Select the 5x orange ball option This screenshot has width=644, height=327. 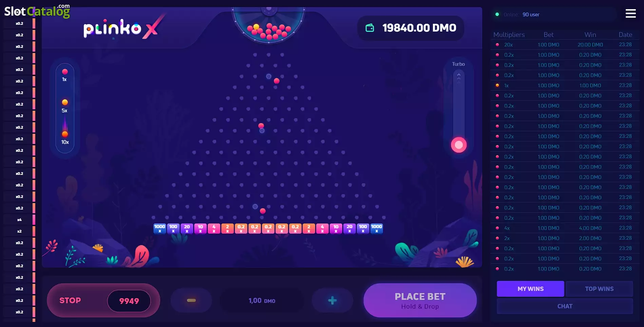65,106
